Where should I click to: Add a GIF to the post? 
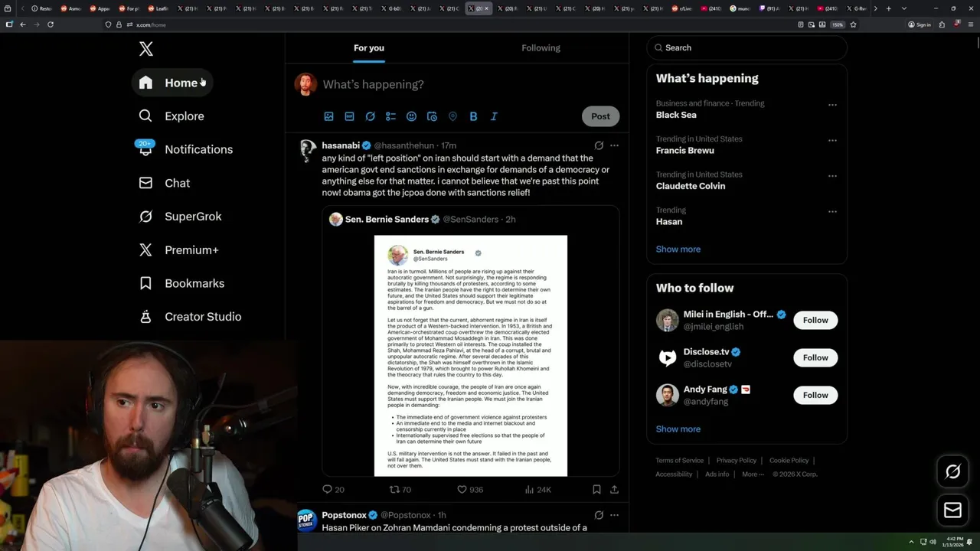[349, 116]
